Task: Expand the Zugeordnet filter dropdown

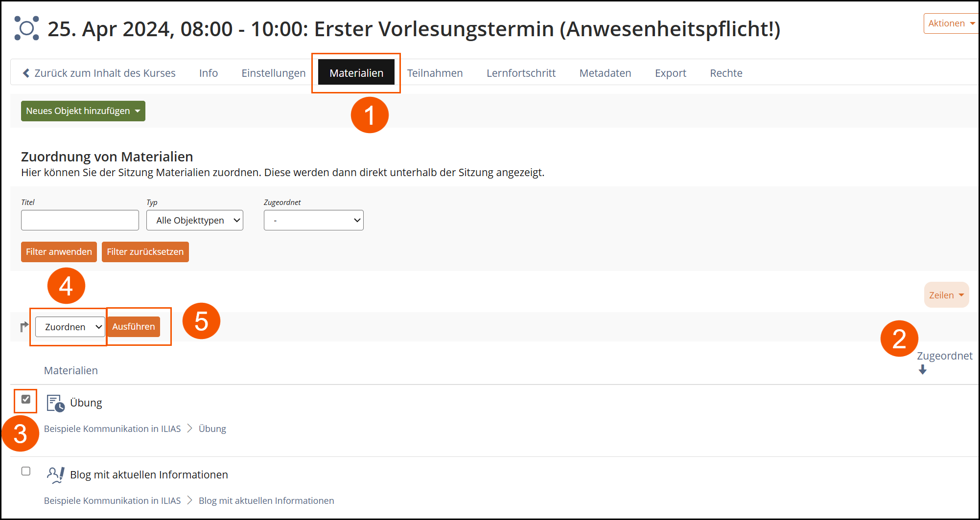Action: point(313,220)
